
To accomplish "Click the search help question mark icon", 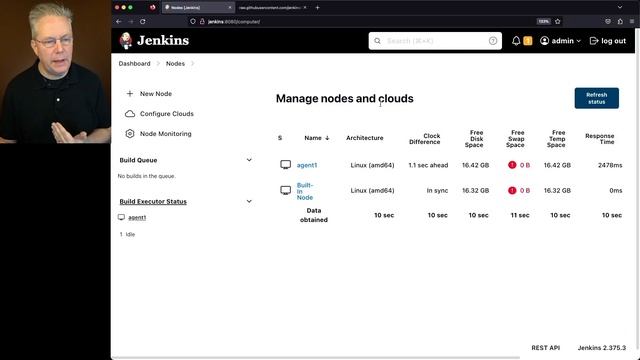I will pos(493,41).
